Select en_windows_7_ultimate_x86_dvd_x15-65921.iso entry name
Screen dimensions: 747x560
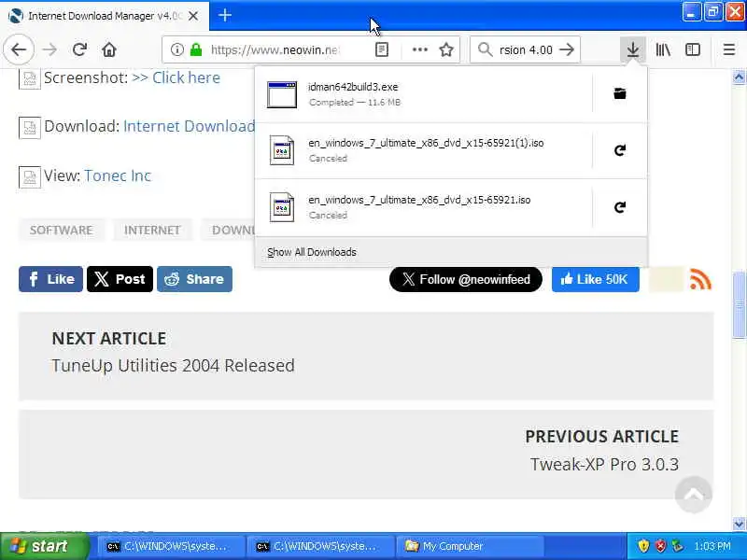point(419,200)
